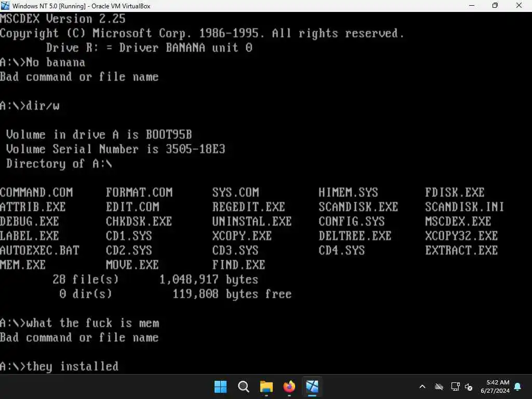This screenshot has width=532, height=399.
Task: Minimize the VirtualBox window
Action: (x=472, y=5)
